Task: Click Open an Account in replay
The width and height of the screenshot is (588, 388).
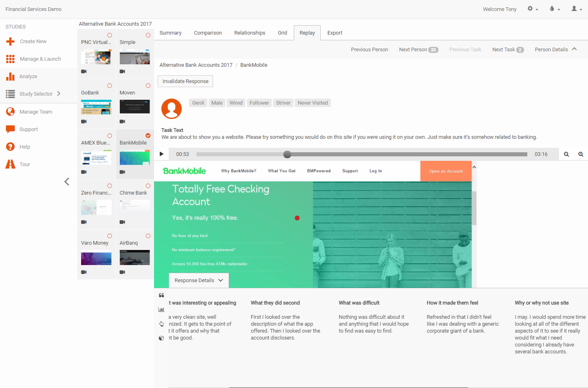Action: [x=446, y=171]
